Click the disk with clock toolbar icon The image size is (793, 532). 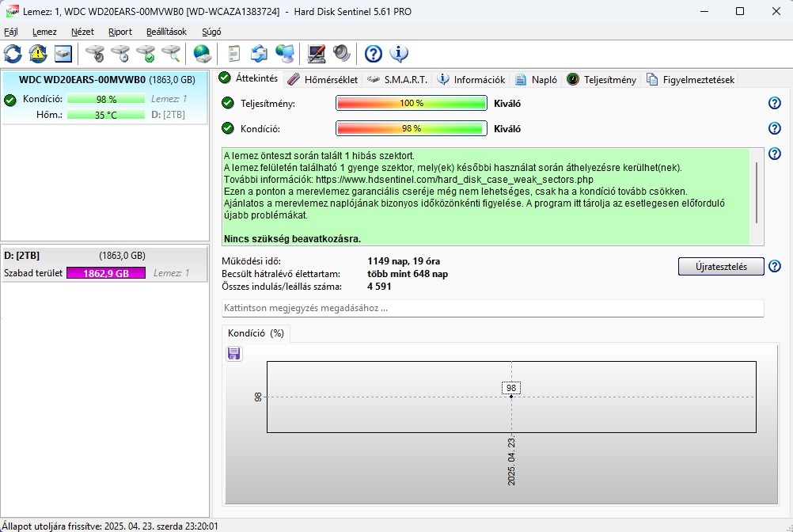click(x=121, y=54)
